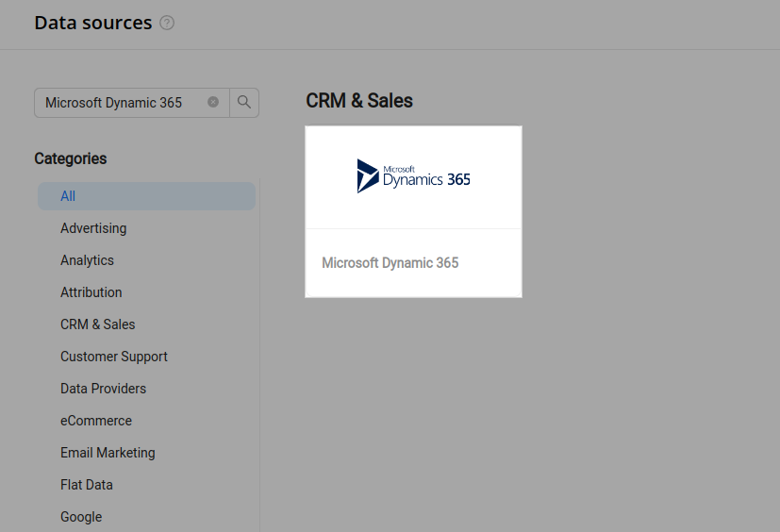
Task: Select the Google category
Action: [x=81, y=517]
